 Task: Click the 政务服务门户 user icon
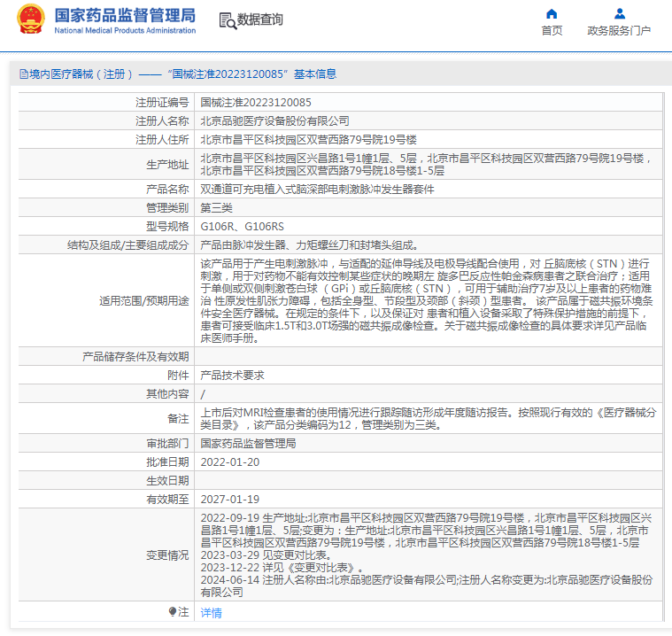coord(619,14)
